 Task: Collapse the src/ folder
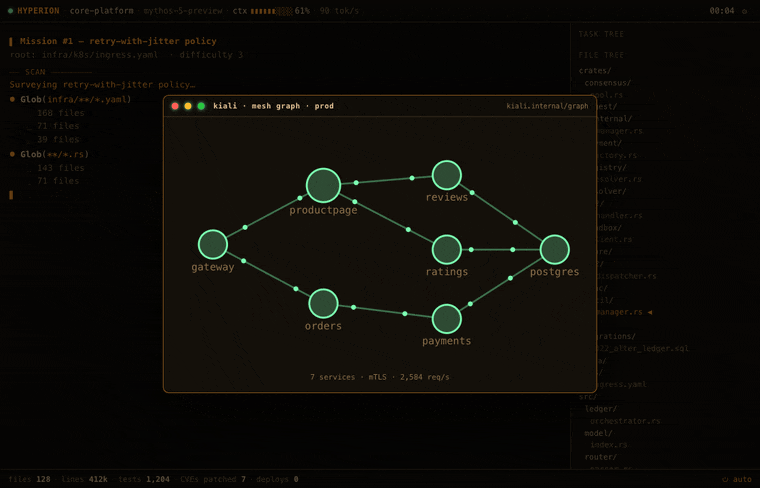click(588, 397)
